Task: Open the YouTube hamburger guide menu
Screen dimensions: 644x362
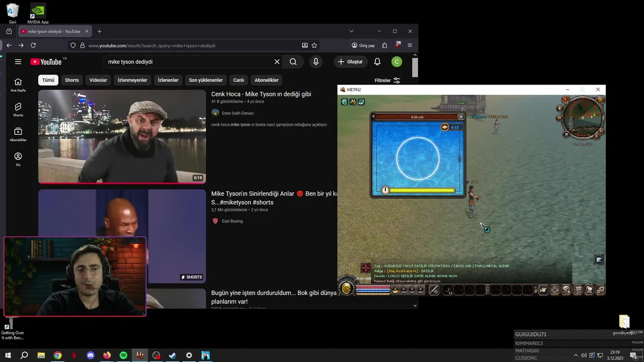Action: (x=18, y=62)
